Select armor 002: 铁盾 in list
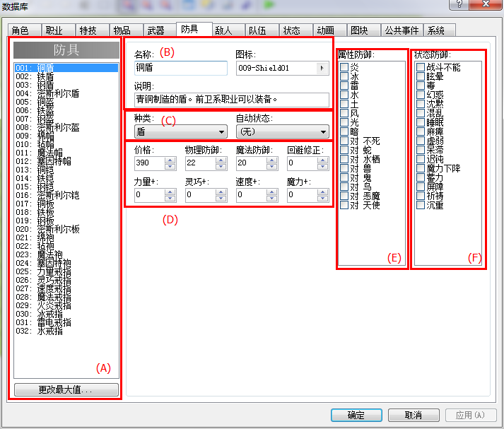The height and width of the screenshot is (429, 504). [66, 76]
